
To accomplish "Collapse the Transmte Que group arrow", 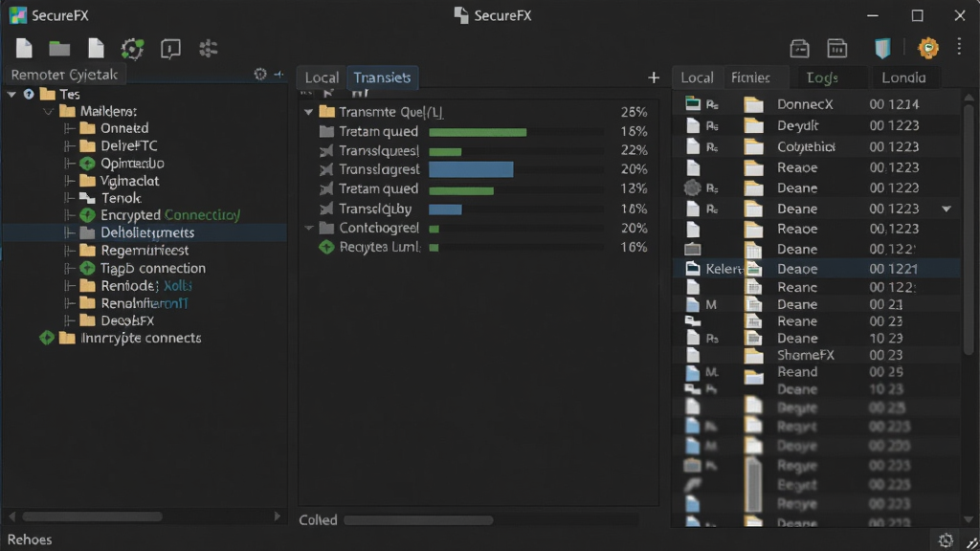I will tap(308, 113).
